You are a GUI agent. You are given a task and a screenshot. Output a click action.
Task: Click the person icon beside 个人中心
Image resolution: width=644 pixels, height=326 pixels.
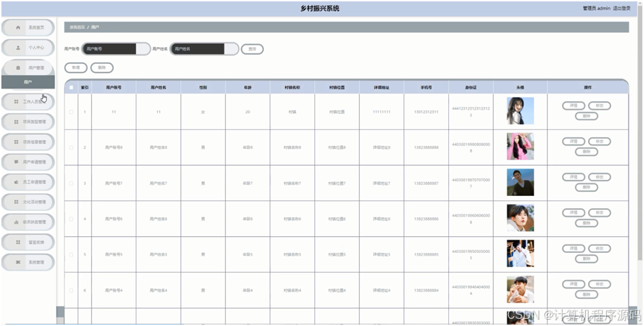[18, 48]
